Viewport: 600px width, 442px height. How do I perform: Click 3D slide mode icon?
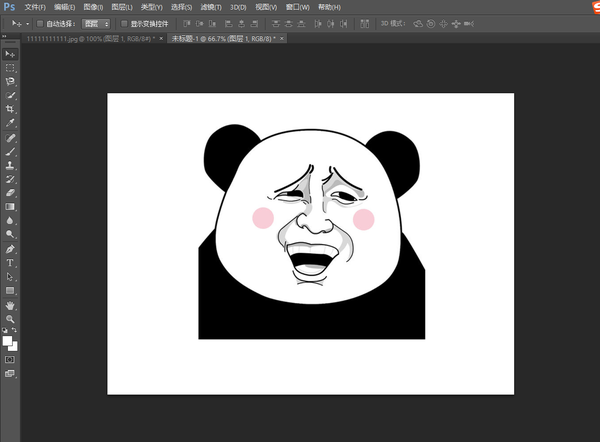click(456, 24)
